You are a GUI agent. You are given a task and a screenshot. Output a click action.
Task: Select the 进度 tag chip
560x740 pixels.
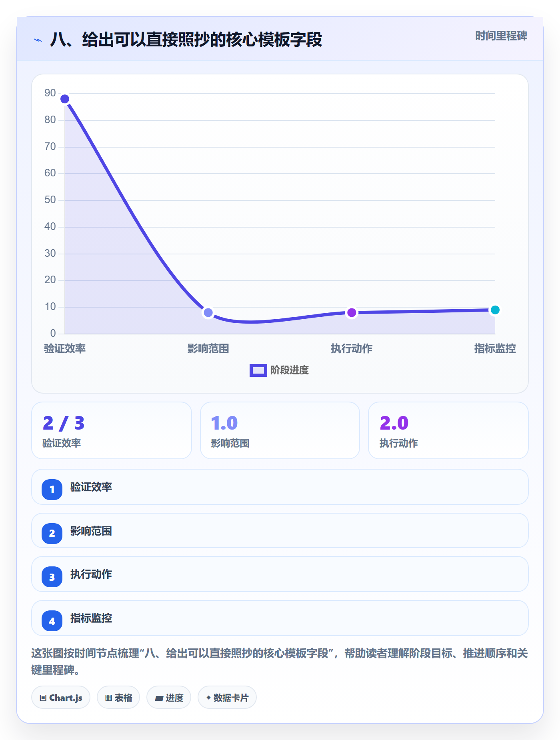click(x=169, y=698)
